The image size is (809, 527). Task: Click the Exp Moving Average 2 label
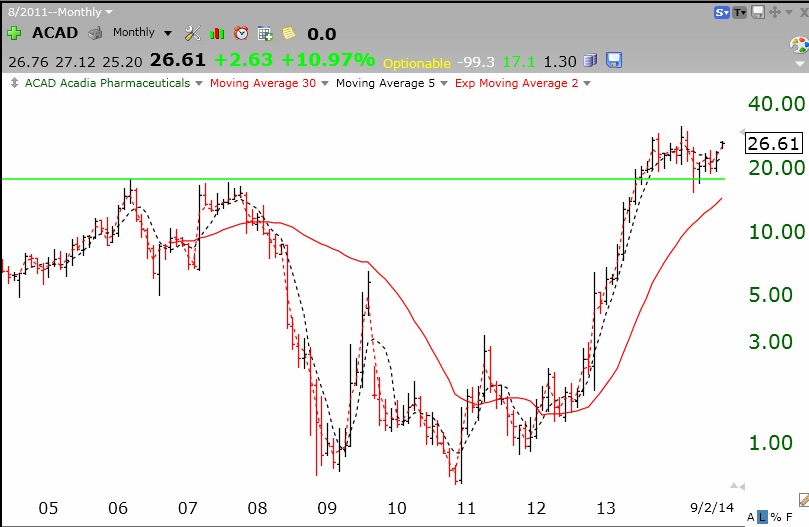pos(516,83)
